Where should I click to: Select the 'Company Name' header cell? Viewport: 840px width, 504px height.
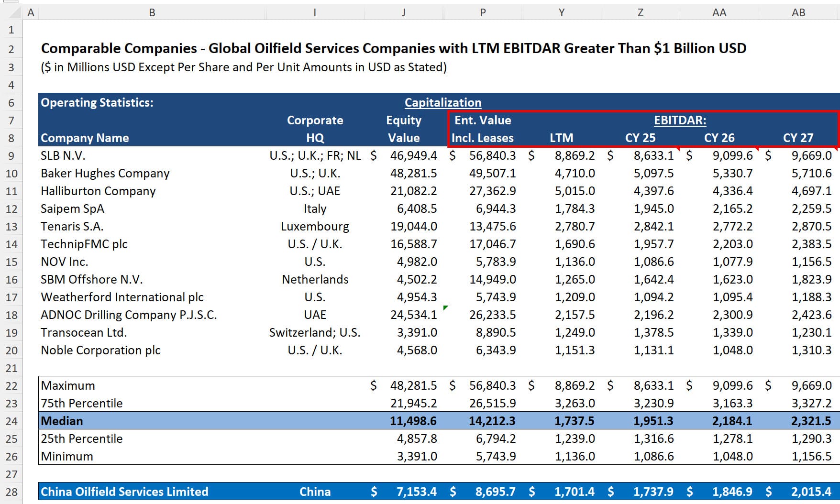point(85,138)
